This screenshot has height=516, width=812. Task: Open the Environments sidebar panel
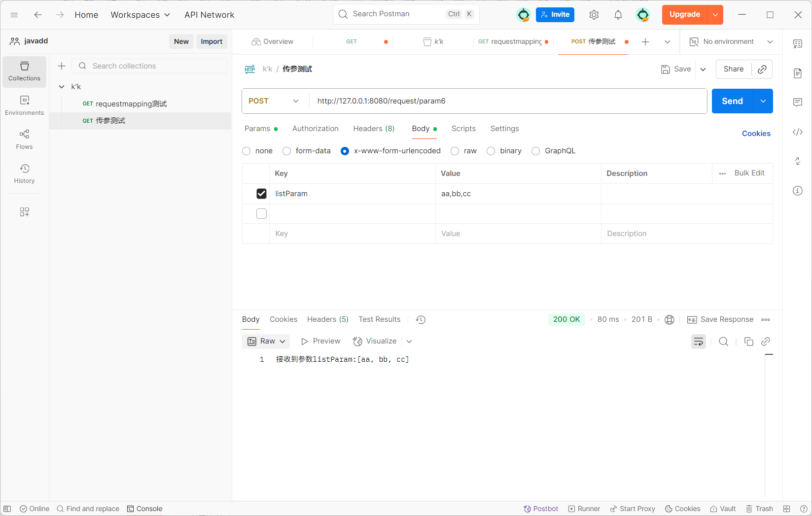coord(24,105)
